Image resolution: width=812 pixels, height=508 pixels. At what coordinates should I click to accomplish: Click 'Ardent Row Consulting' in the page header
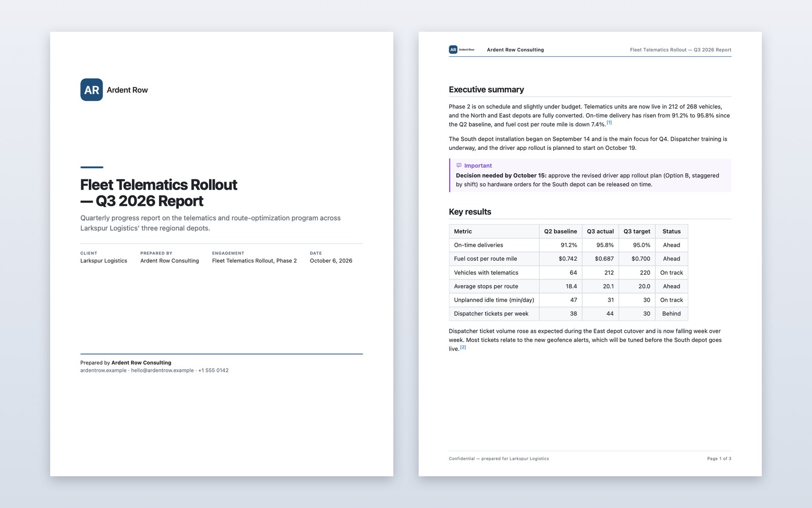(x=515, y=50)
